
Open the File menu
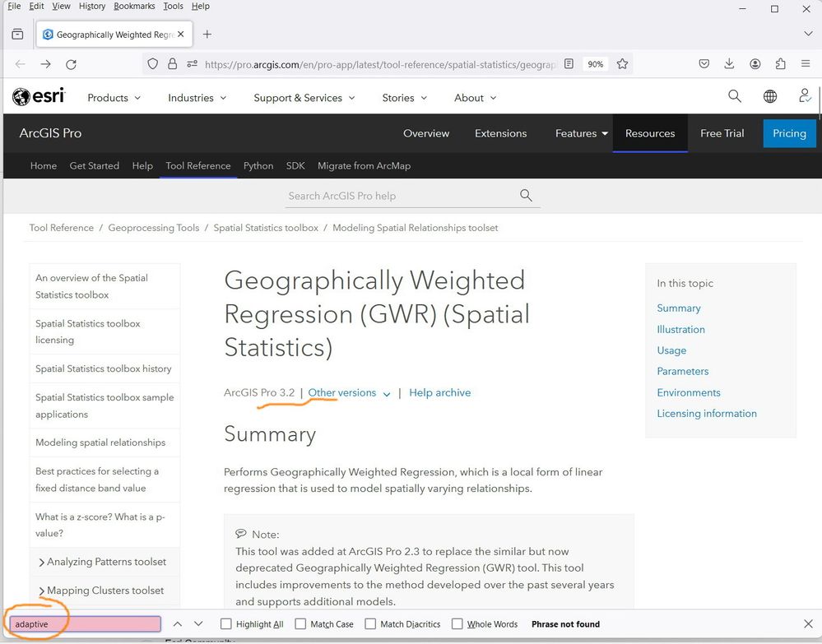(x=14, y=7)
